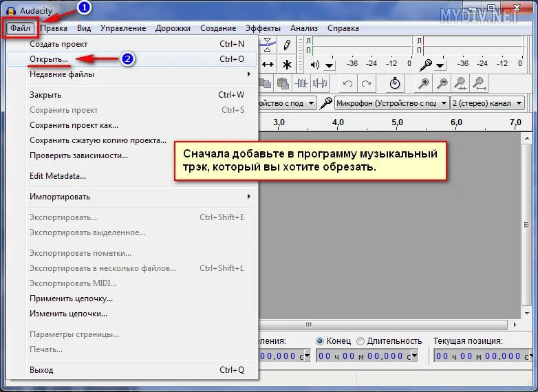This screenshot has height=392, width=538.
Task: Click the recording microphone meter icon
Action: [425, 65]
